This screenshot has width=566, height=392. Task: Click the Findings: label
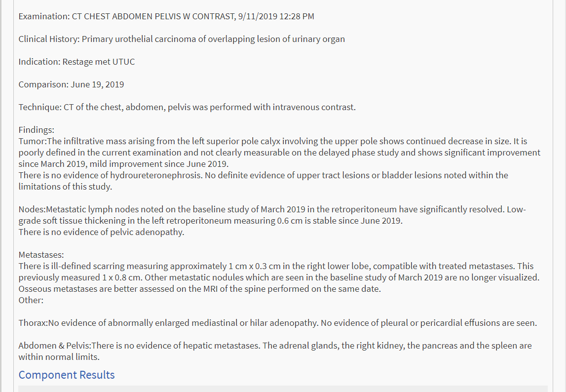[37, 130]
